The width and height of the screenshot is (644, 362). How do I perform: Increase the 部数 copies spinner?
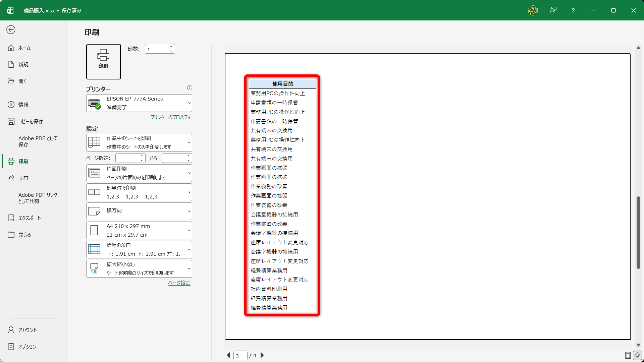pos(171,47)
